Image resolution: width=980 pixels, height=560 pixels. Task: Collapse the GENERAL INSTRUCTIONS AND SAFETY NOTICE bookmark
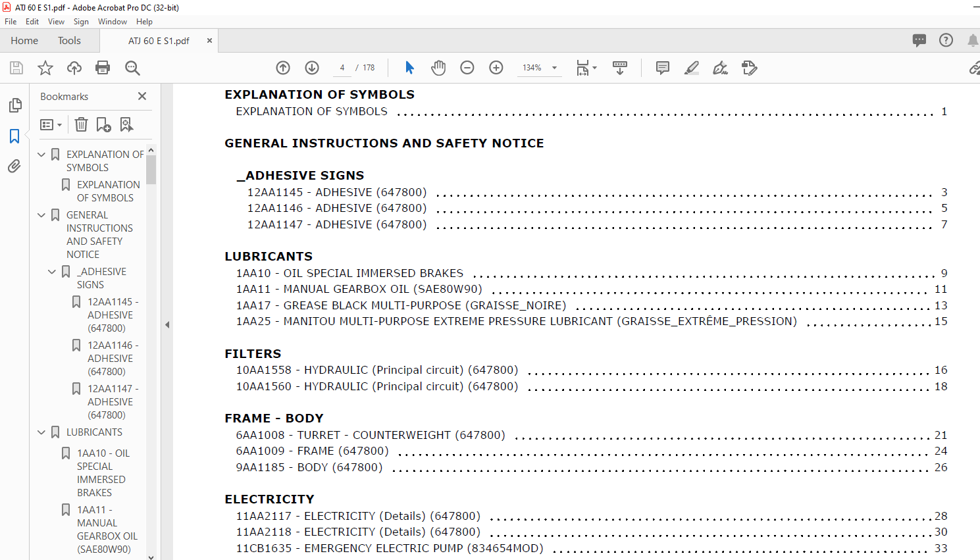(41, 215)
